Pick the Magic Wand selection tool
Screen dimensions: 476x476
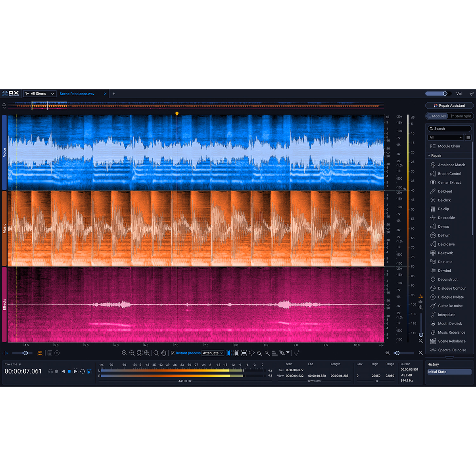267,353
